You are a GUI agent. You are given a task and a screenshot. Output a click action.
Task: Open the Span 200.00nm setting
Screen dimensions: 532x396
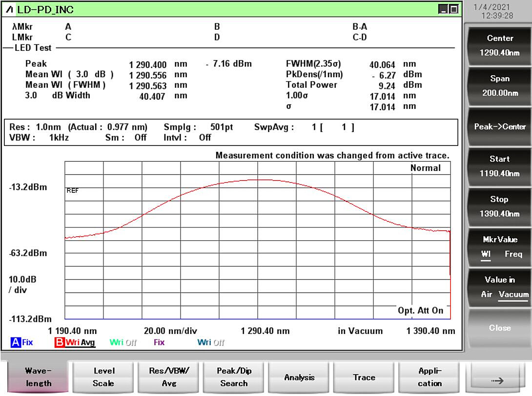point(500,85)
